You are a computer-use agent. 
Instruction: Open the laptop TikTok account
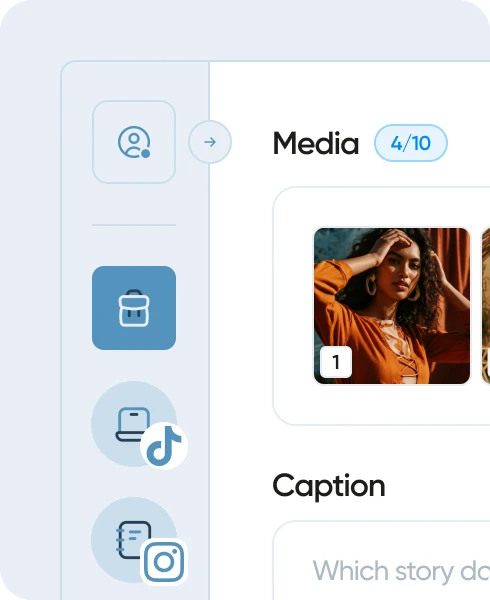pos(134,424)
